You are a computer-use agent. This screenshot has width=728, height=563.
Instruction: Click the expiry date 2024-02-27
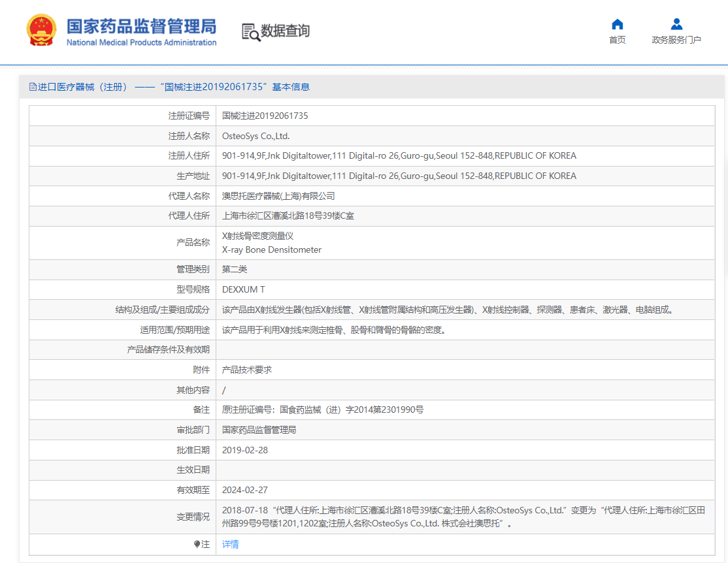tap(245, 490)
